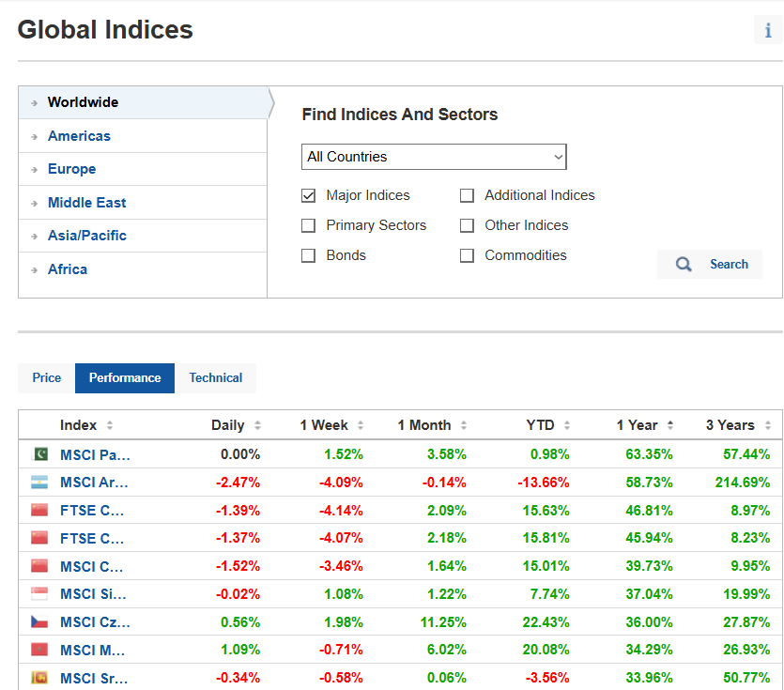This screenshot has height=690, width=784.
Task: Sort table by Daily column arrows
Action: [257, 425]
